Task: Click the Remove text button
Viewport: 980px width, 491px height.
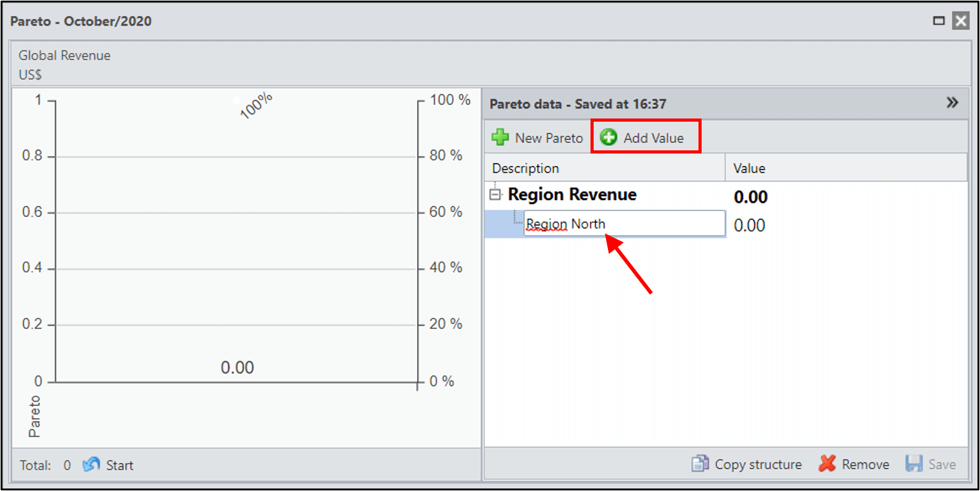Action: tap(866, 464)
